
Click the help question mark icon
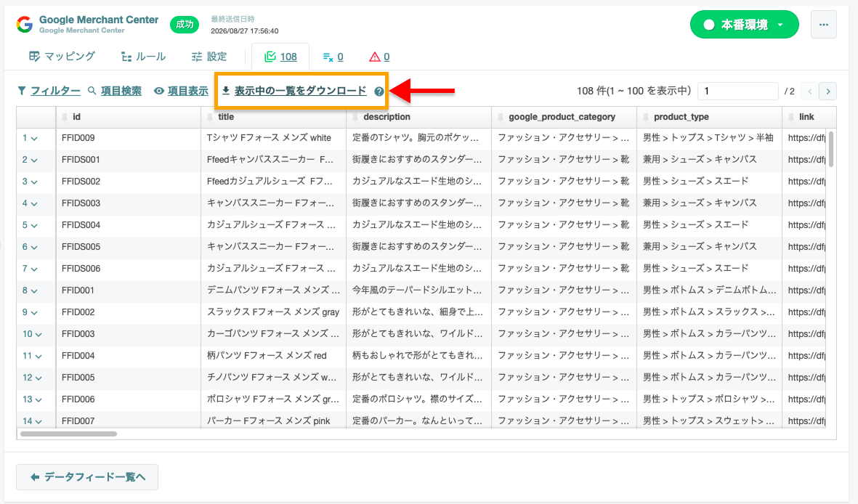coord(379,92)
